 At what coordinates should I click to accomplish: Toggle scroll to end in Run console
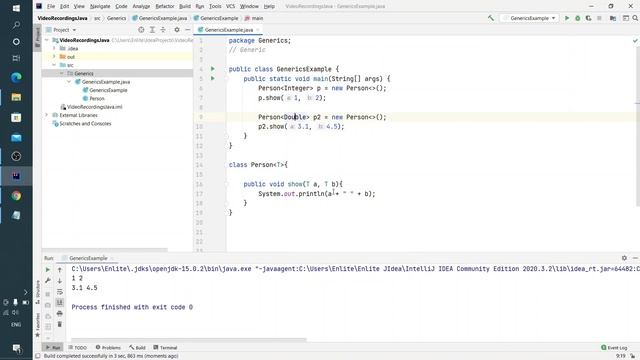pyautogui.click(x=60, y=302)
